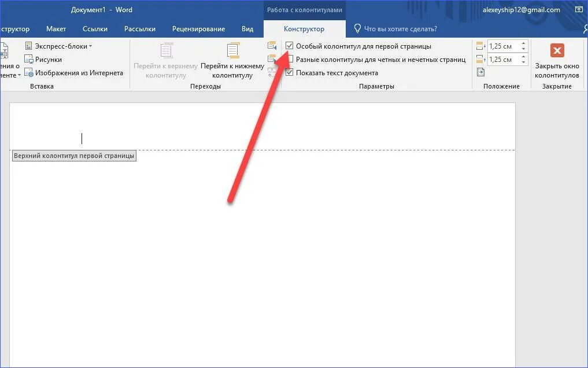Open ribbon display options icon
This screenshot has height=368, width=588.
[579, 10]
